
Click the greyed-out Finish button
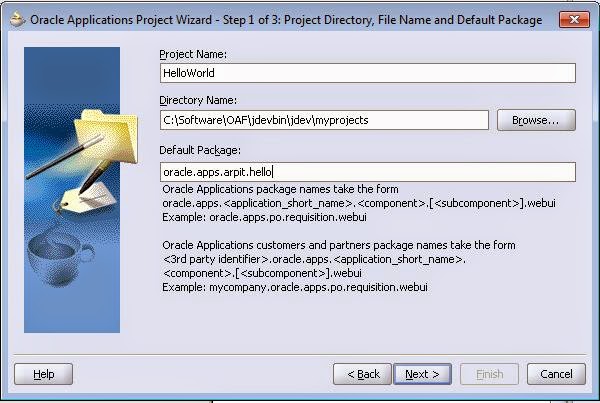point(489,374)
